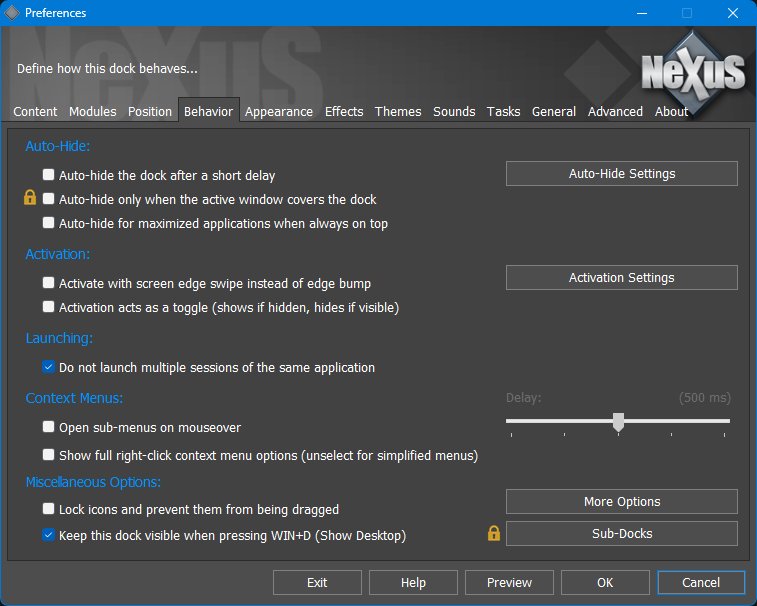
Task: Click the More Options button
Action: 622,501
